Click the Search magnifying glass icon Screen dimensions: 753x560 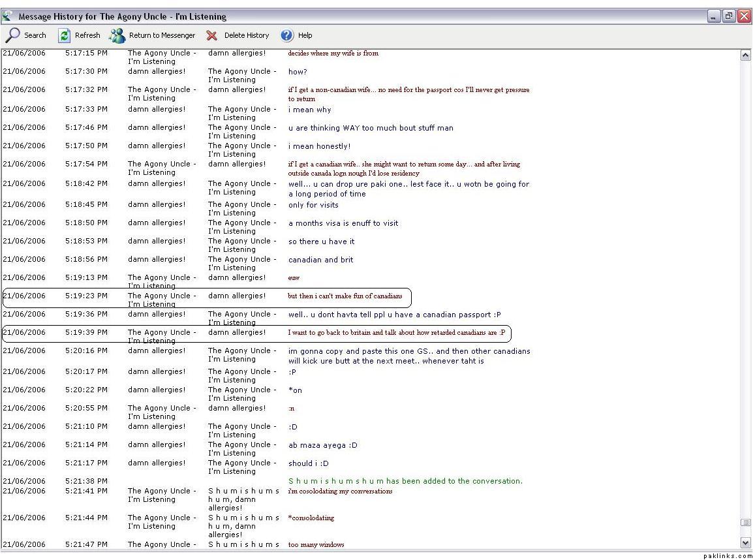coord(13,35)
